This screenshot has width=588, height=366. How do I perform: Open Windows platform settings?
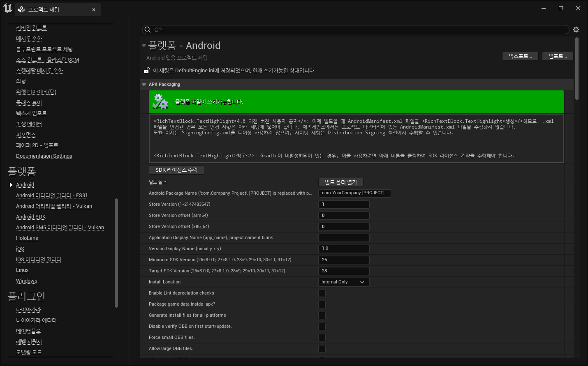pos(27,281)
